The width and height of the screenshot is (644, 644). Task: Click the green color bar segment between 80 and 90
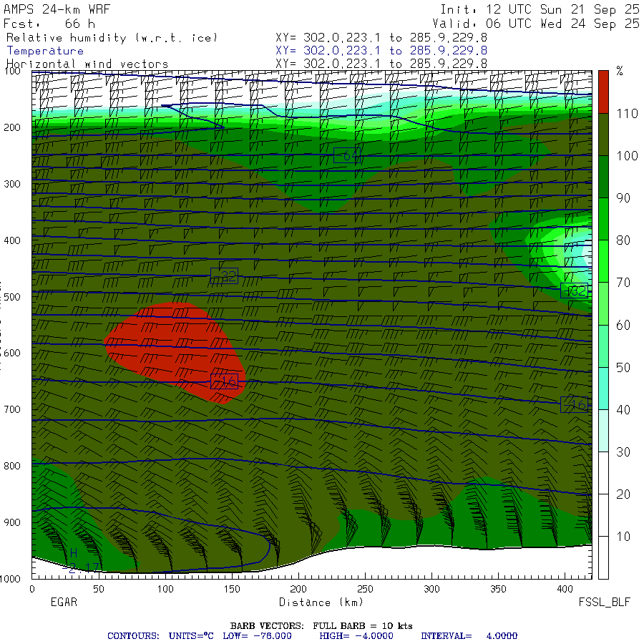coord(603,219)
